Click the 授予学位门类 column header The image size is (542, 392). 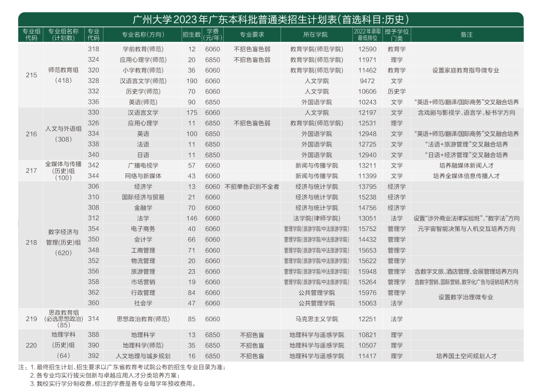[396, 34]
